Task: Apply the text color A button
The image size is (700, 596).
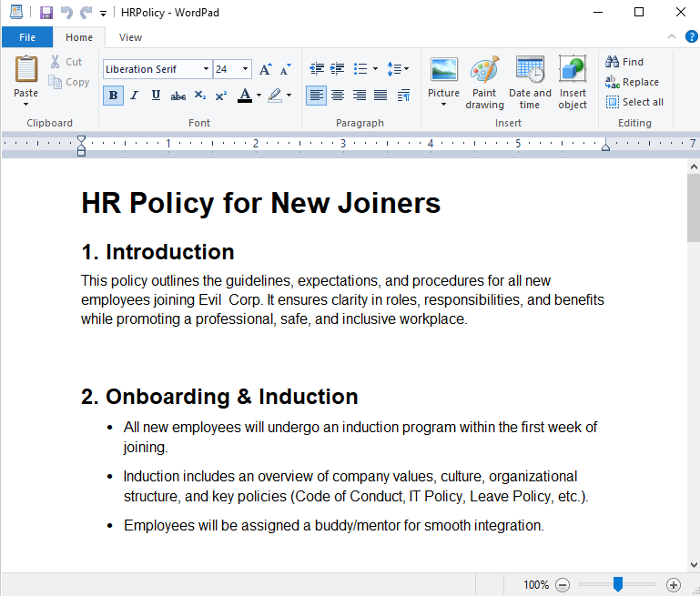Action: click(245, 95)
